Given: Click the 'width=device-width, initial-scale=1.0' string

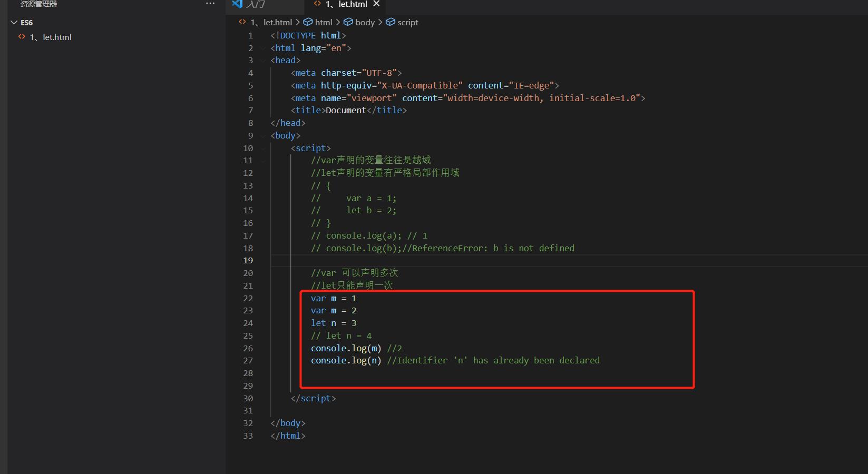Looking at the screenshot, I should [x=541, y=98].
